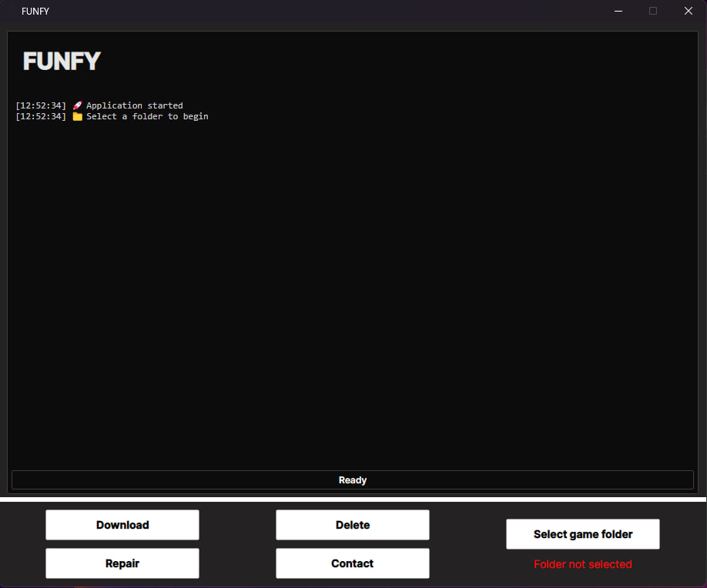707x588 pixels.
Task: Select the 'Select a folder to begin' log message
Action: [x=147, y=117]
